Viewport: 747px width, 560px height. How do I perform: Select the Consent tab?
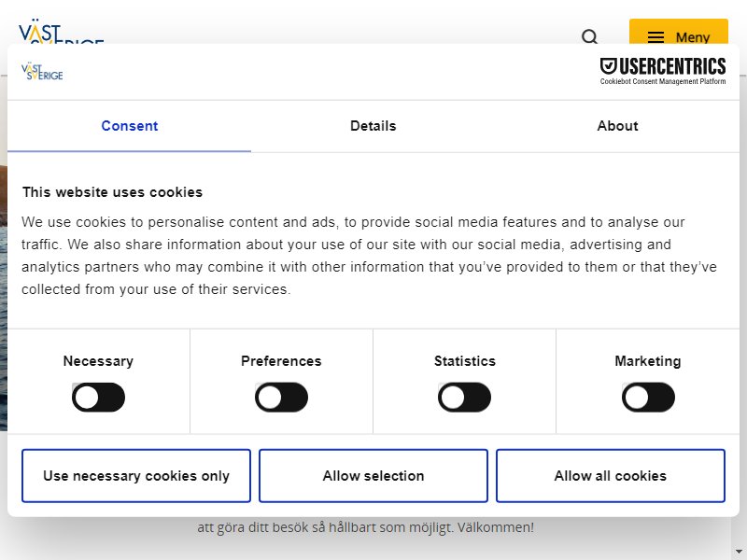click(129, 126)
